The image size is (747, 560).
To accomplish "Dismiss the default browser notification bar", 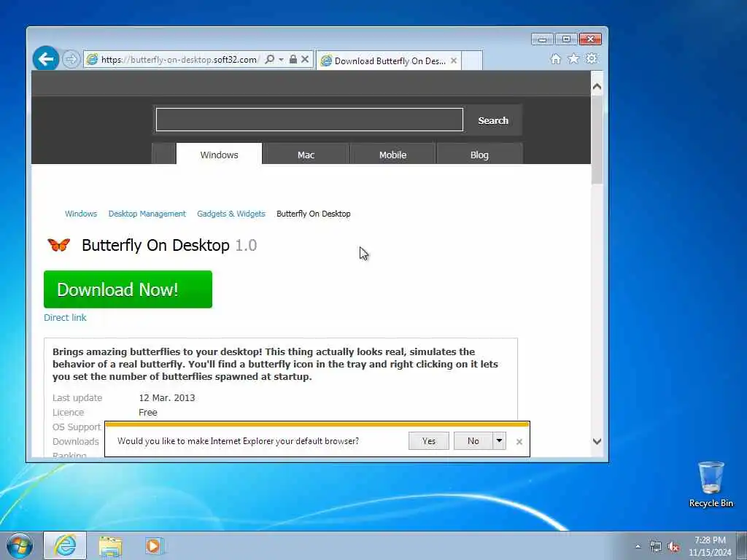I will (519, 442).
